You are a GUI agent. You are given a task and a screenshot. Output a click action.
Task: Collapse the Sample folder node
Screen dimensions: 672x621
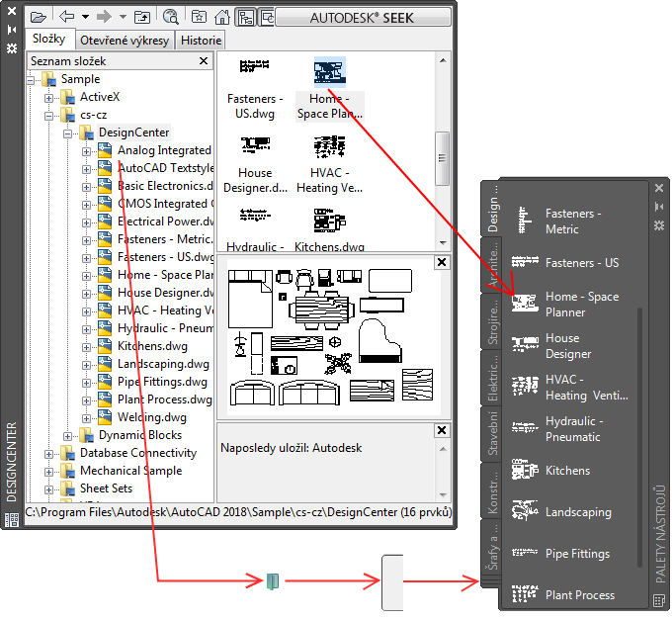[x=31, y=80]
